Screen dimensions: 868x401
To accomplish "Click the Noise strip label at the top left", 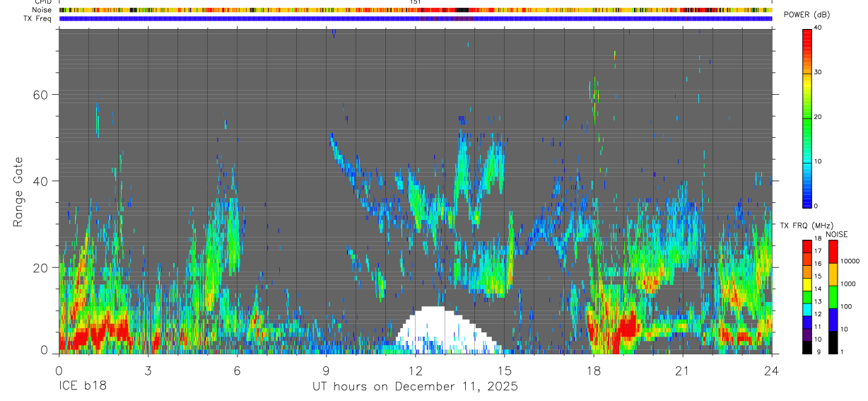I will 42,10.
